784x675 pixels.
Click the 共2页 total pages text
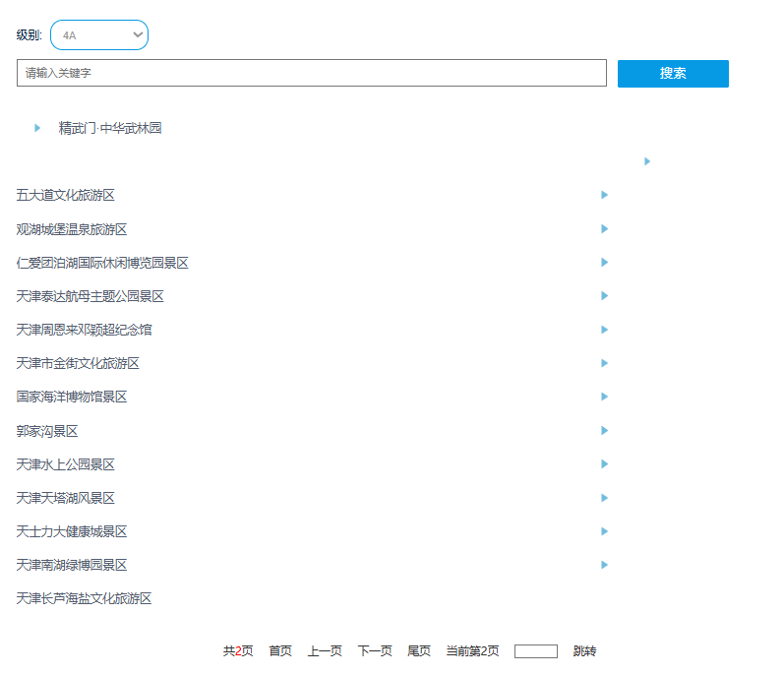(238, 651)
